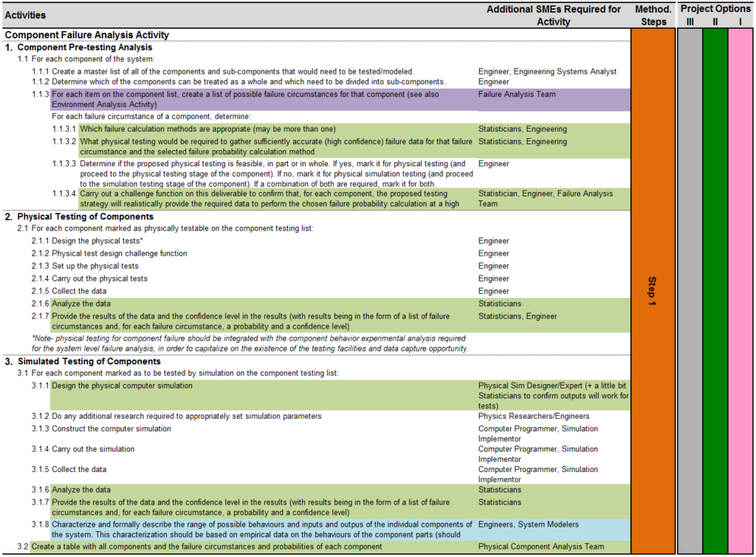Click activity 3.1.3 Construct the computer simulation
Screen dimensions: 756x557
click(111, 428)
